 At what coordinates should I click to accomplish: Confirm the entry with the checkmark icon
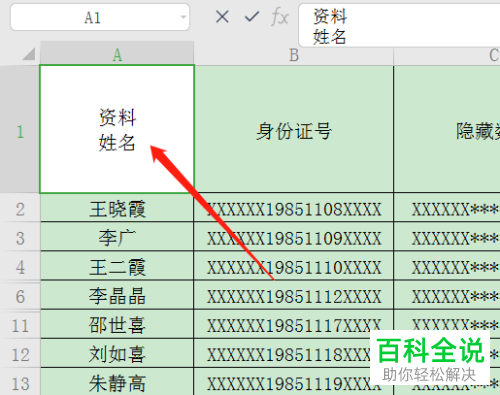pyautogui.click(x=252, y=16)
